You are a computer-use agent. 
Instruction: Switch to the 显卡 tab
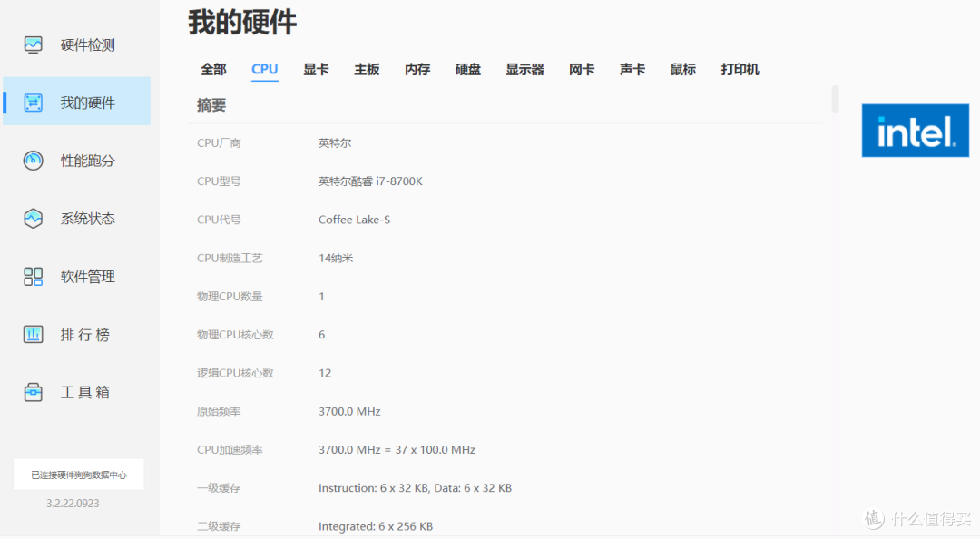[x=316, y=69]
